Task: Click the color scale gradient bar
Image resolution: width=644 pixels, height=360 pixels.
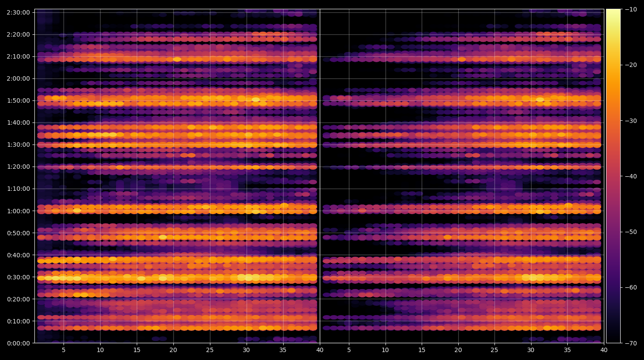Action: [x=613, y=176]
